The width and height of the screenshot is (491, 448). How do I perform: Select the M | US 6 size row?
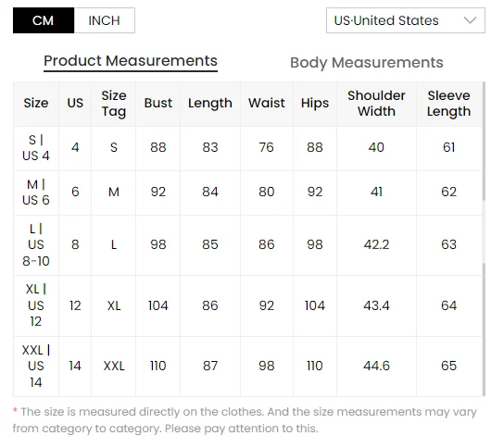(x=247, y=193)
